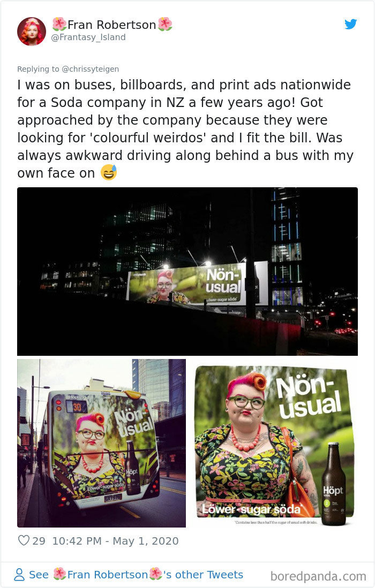
Task: Open the night billboard photo
Action: pos(187,271)
